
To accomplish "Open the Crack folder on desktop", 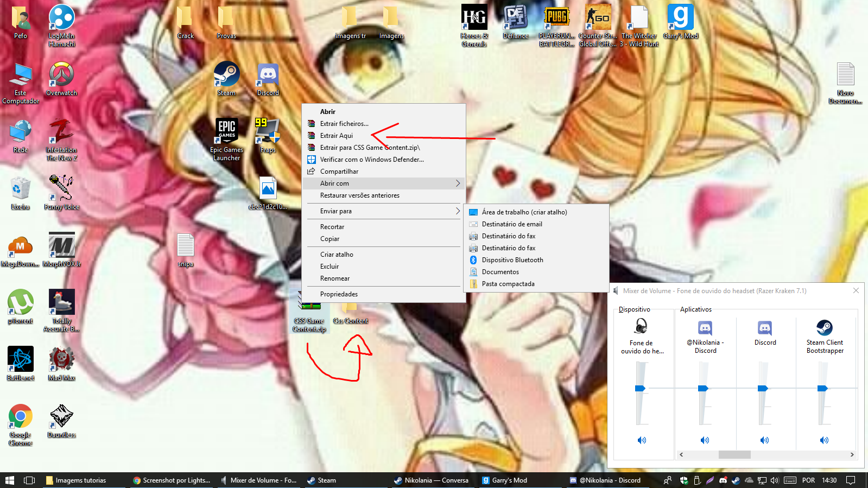I will click(x=185, y=22).
